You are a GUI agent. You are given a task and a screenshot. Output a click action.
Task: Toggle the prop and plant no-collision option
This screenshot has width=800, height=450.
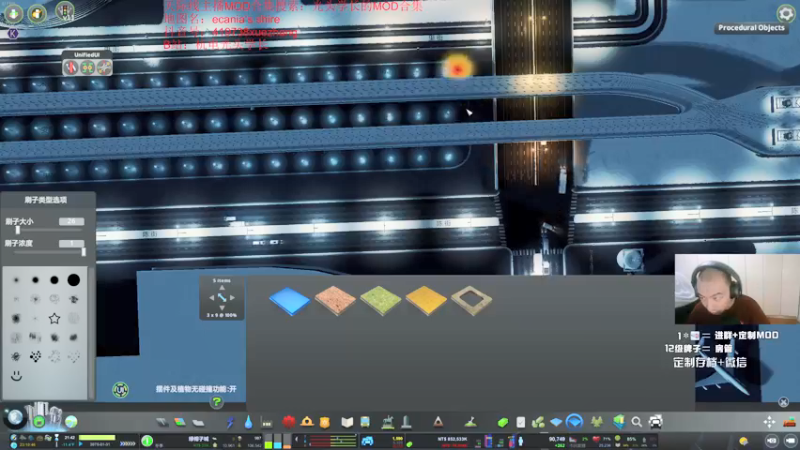pos(196,389)
